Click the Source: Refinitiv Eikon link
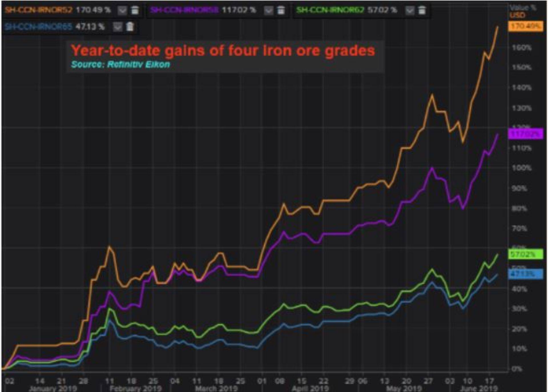 [x=120, y=65]
